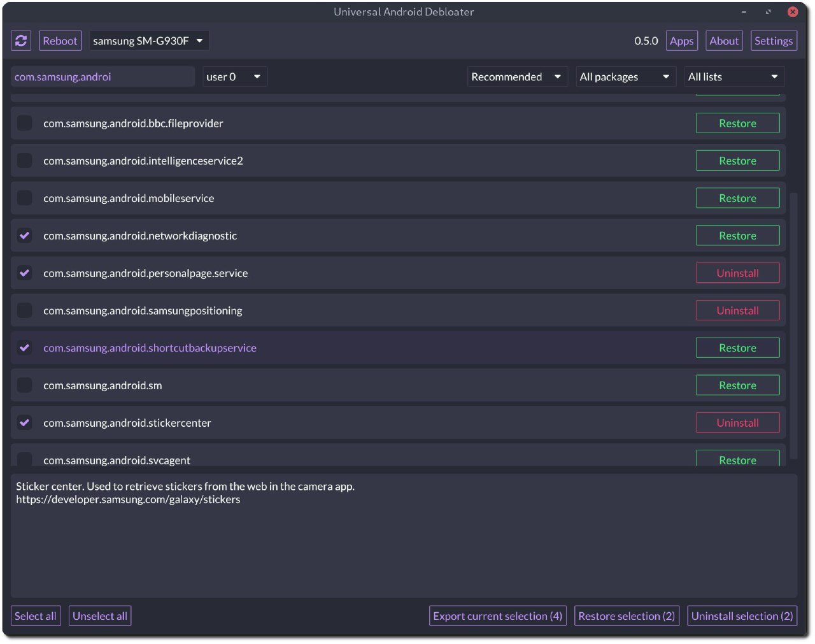Expand the user 0 dropdown
815x644 pixels.
(234, 77)
